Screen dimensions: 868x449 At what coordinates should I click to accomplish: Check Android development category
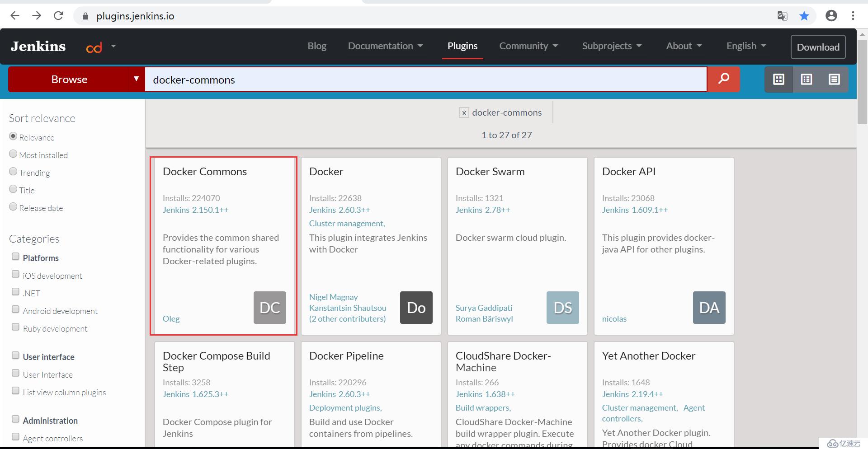pyautogui.click(x=15, y=309)
